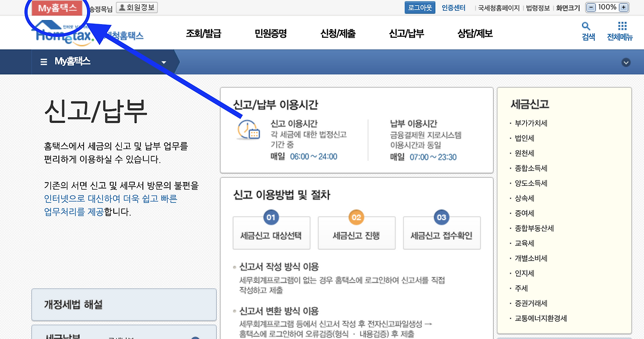Click the Hometax logo
Viewport: 644px width, 339px height.
click(x=63, y=33)
